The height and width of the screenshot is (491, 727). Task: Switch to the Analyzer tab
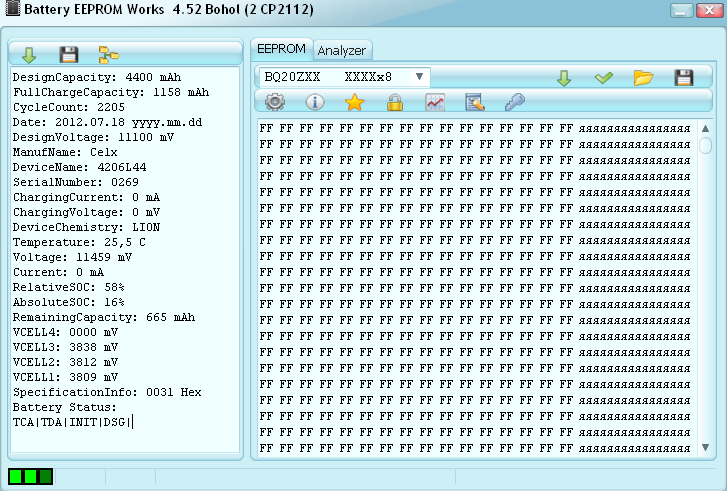(342, 51)
